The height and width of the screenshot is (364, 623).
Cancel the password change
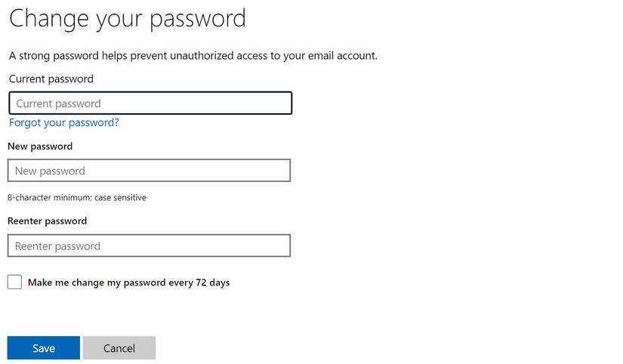119,348
